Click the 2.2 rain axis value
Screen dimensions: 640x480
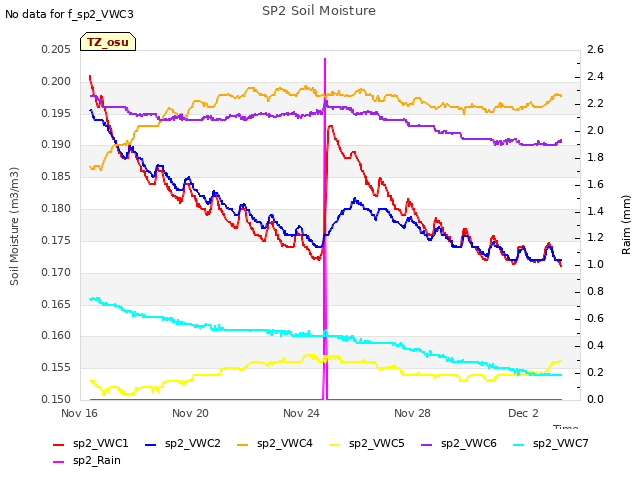[x=595, y=103]
